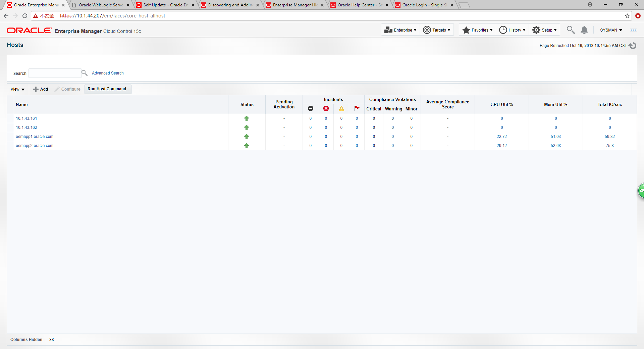Click the global search magnifier icon
The image size is (644, 349).
coord(570,30)
